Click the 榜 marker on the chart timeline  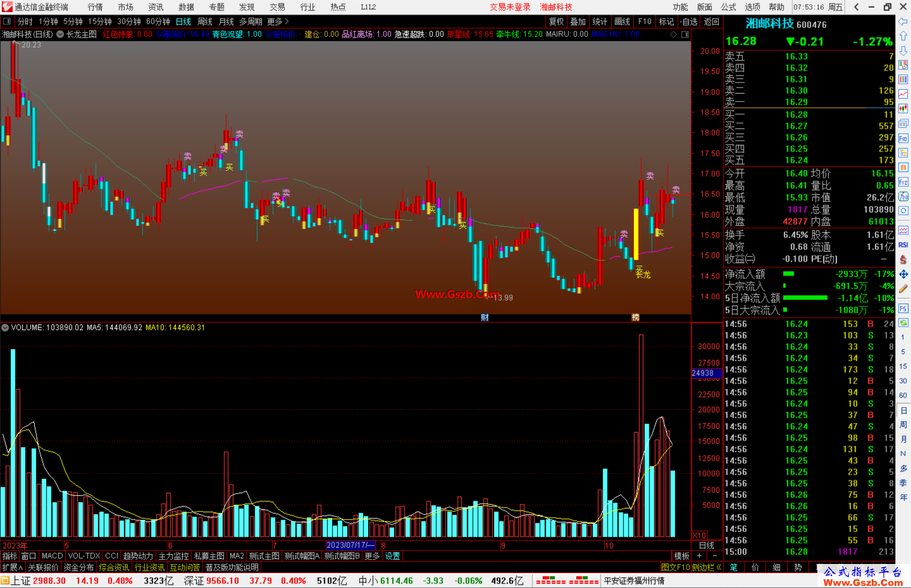tap(636, 317)
